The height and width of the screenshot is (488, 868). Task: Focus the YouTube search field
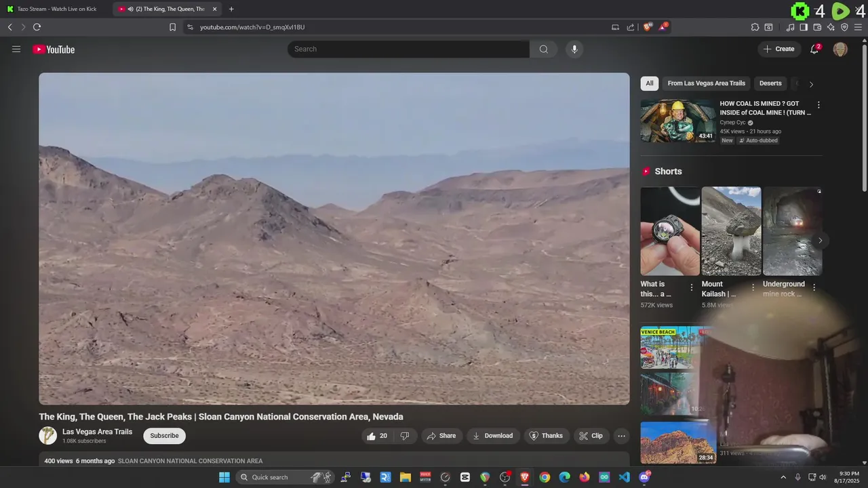tap(408, 49)
